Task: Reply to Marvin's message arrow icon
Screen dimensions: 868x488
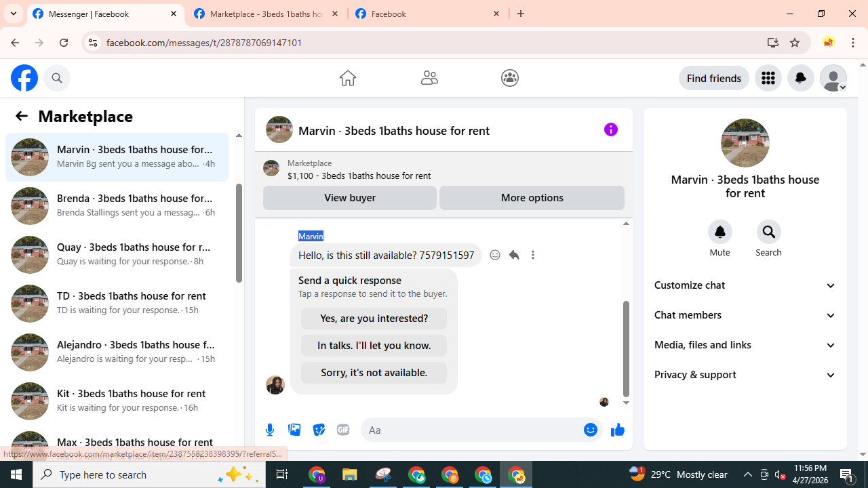Action: point(514,255)
